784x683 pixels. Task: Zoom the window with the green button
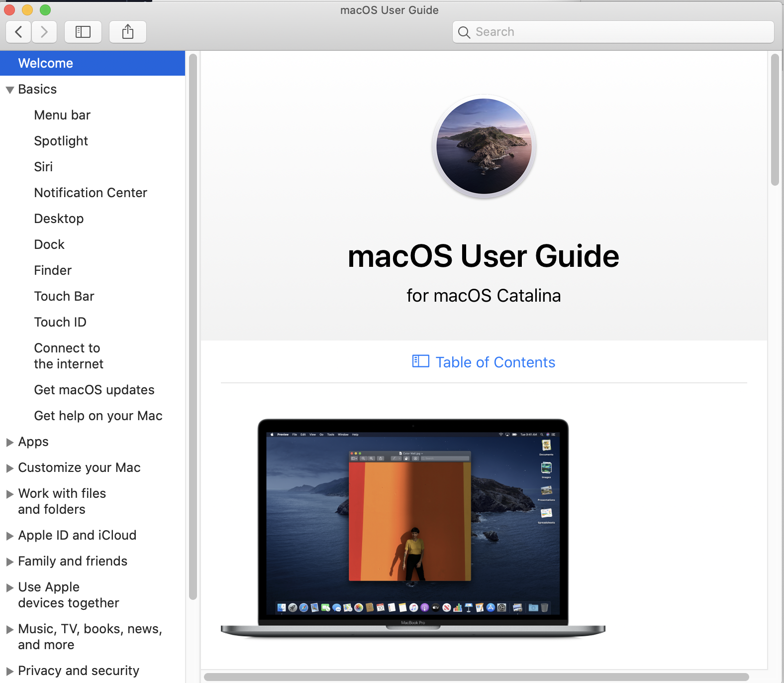point(45,9)
